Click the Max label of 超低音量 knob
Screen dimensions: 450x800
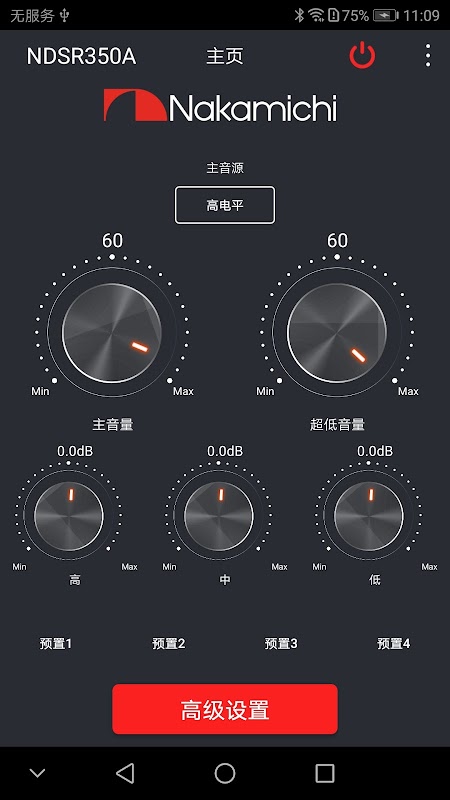click(408, 391)
